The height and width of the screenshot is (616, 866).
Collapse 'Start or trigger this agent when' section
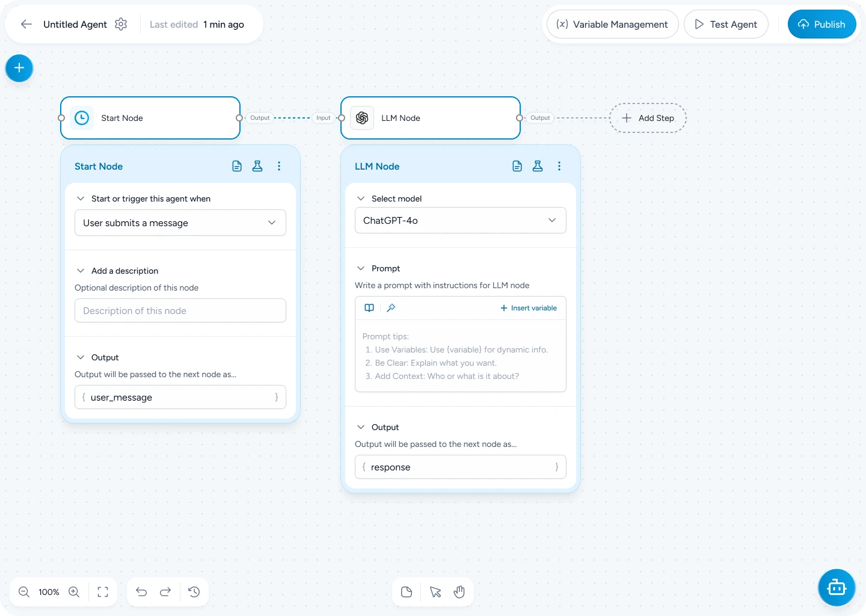(x=81, y=199)
